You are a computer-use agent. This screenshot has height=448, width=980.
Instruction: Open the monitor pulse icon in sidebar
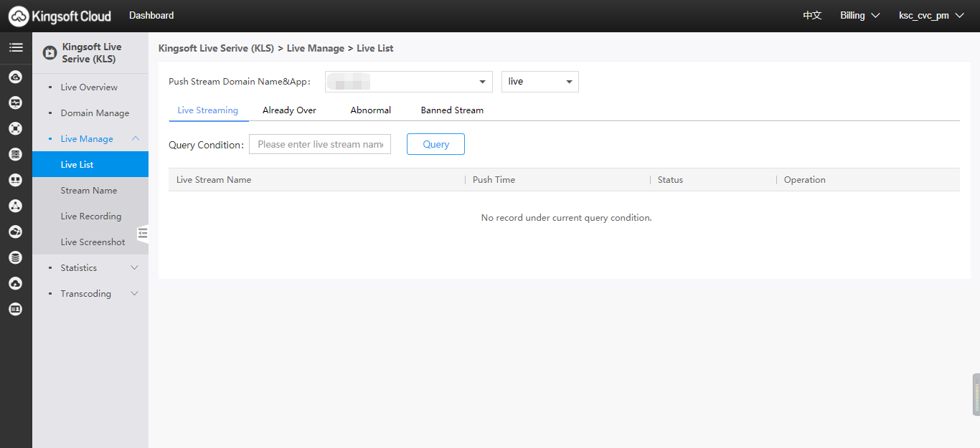15,103
